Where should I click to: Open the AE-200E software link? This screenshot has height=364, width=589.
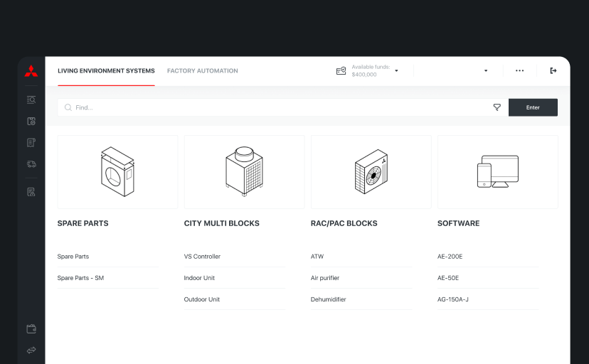coord(450,257)
